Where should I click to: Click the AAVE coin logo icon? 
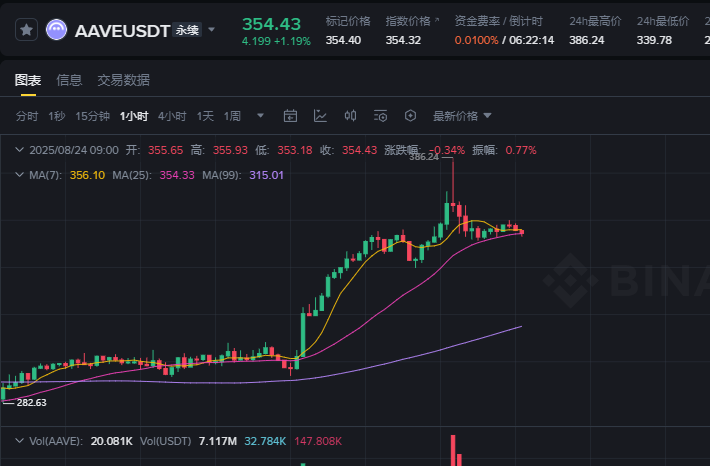coord(57,30)
